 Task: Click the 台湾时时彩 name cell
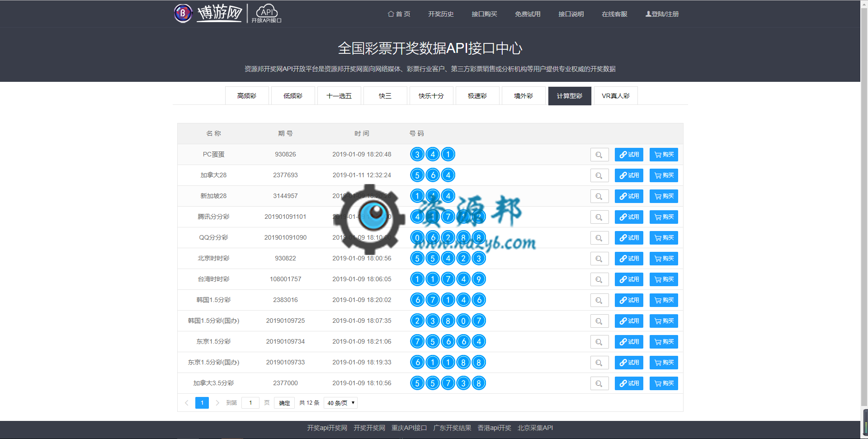click(x=213, y=279)
